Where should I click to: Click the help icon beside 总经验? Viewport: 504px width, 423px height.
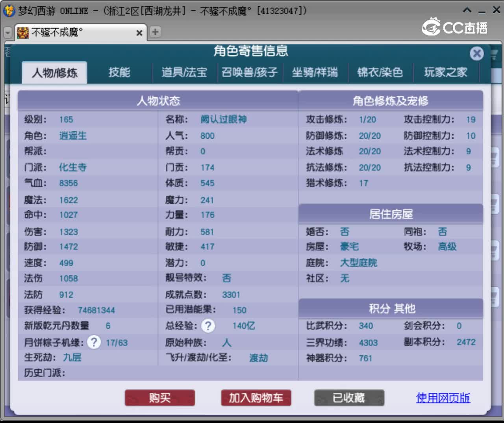[208, 326]
